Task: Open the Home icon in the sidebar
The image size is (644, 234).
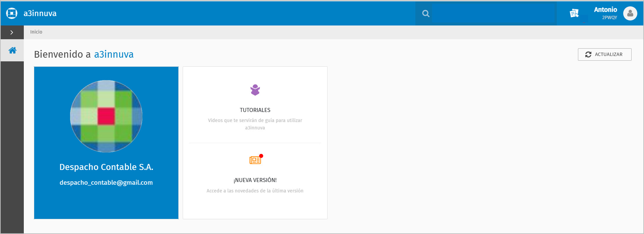Action: pyautogui.click(x=12, y=50)
